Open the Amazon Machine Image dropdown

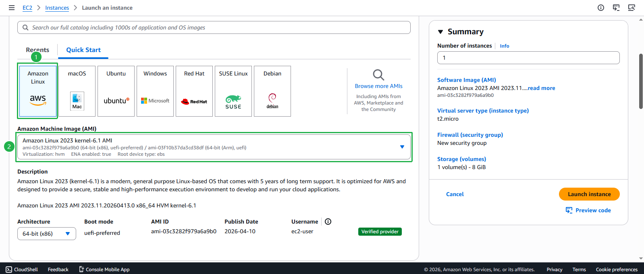[214, 147]
